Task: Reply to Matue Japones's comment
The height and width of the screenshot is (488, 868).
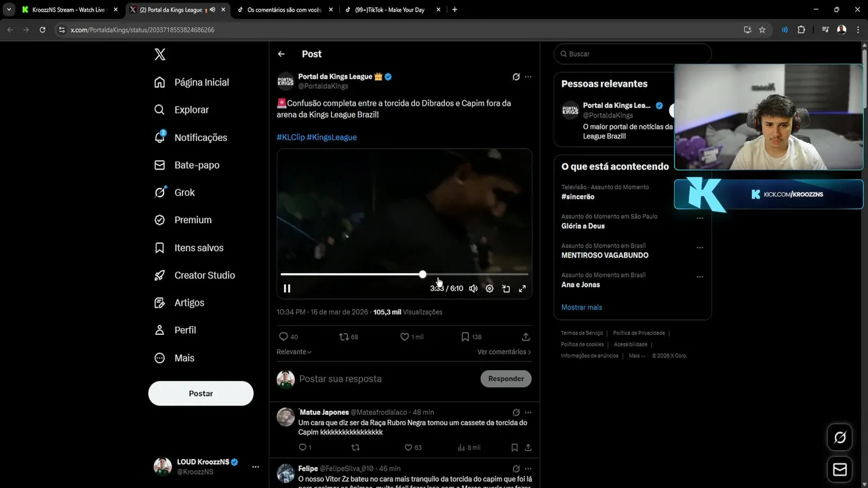Action: click(x=305, y=448)
